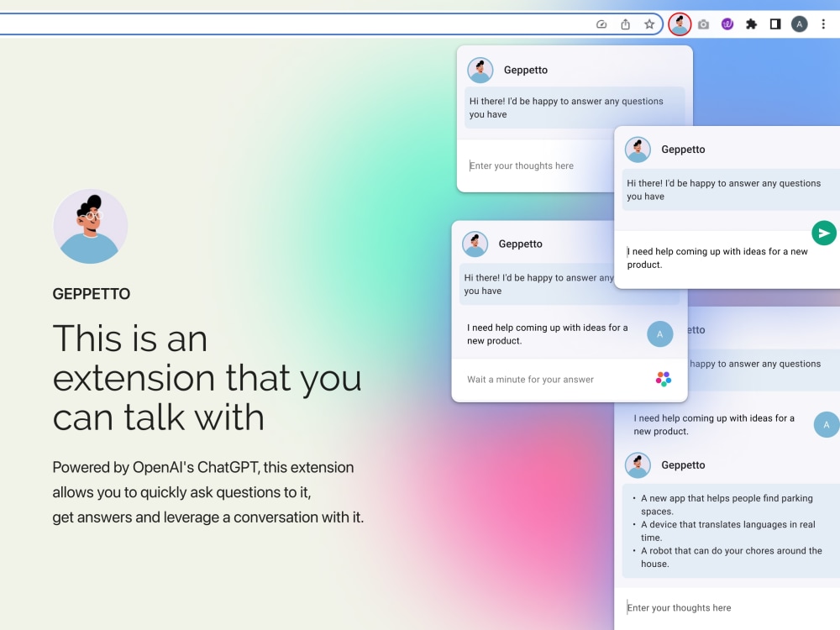Image resolution: width=840 pixels, height=630 pixels.
Task: Click the colorful loading dots icon
Action: (x=664, y=380)
